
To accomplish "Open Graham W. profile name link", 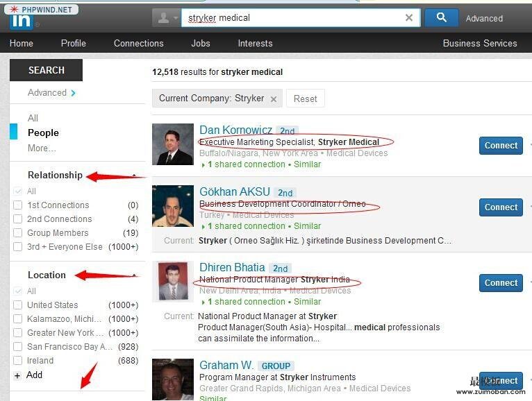I will coord(226,365).
